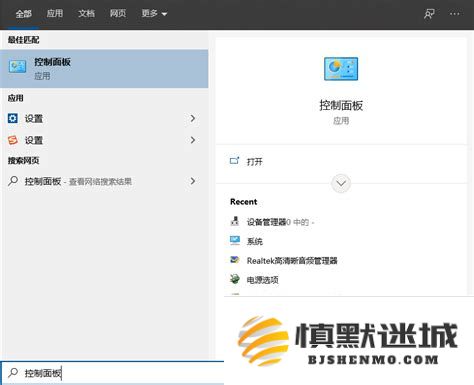Click the Realtek audio manager icon
474x385 pixels.
235,260
